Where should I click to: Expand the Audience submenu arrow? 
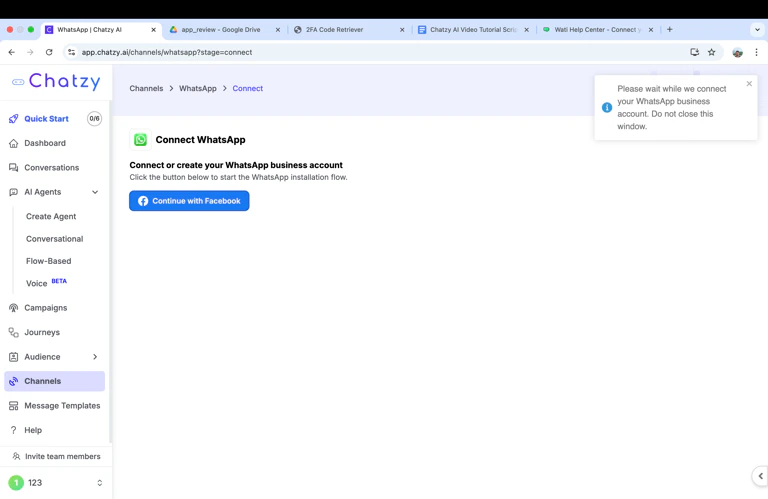(x=95, y=356)
